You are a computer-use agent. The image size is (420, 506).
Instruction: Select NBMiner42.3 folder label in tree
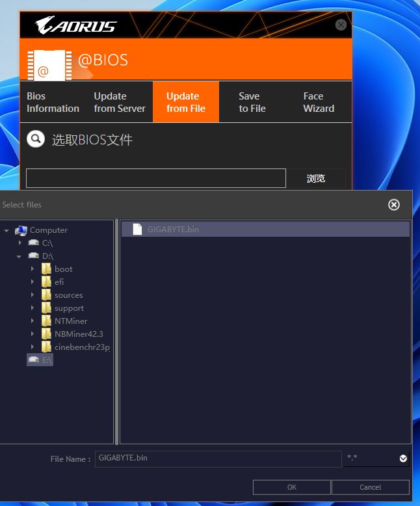(79, 334)
